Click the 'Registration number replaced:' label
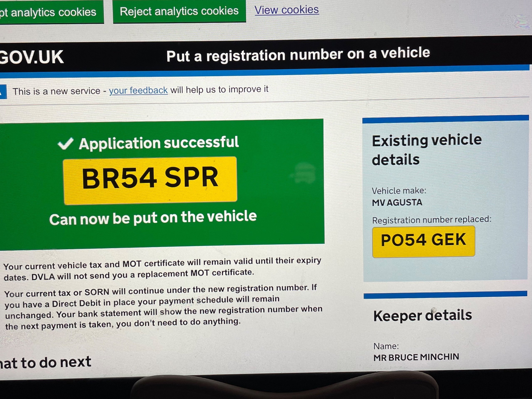This screenshot has width=532, height=399. (432, 220)
